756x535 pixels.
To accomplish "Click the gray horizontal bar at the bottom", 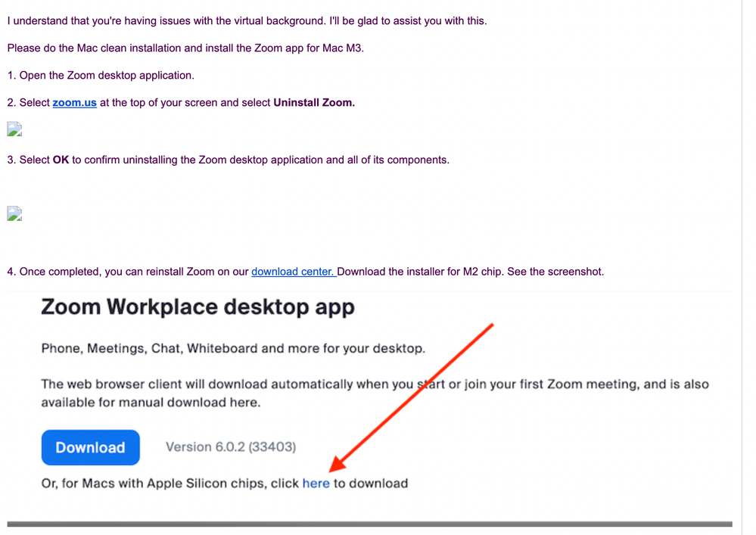I will (x=369, y=524).
